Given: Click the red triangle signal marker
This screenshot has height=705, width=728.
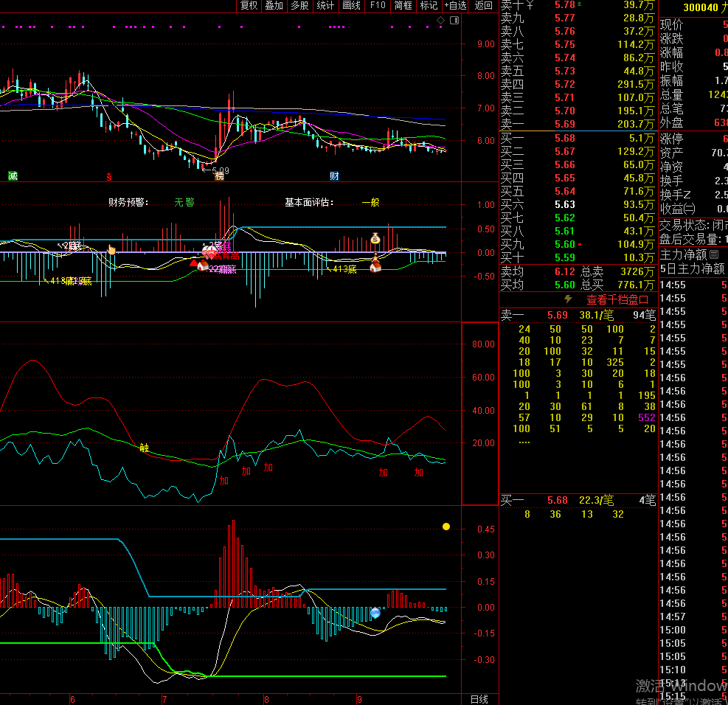Looking at the screenshot, I should (x=193, y=263).
